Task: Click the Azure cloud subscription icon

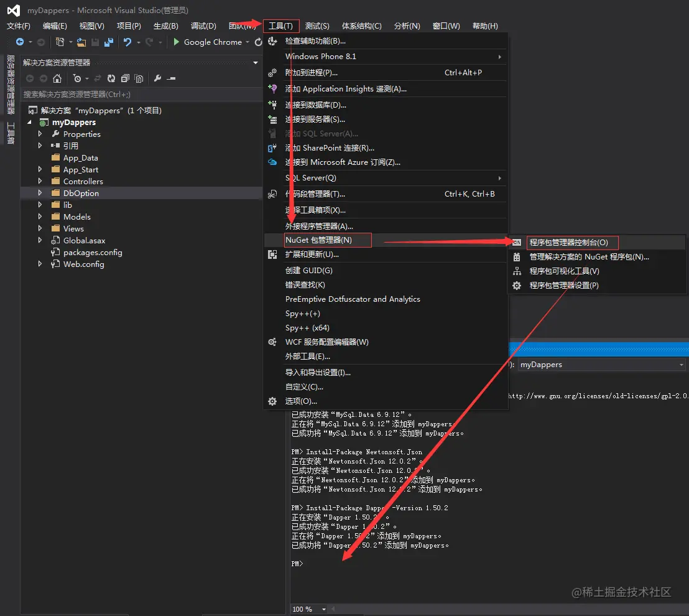Action: point(272,162)
